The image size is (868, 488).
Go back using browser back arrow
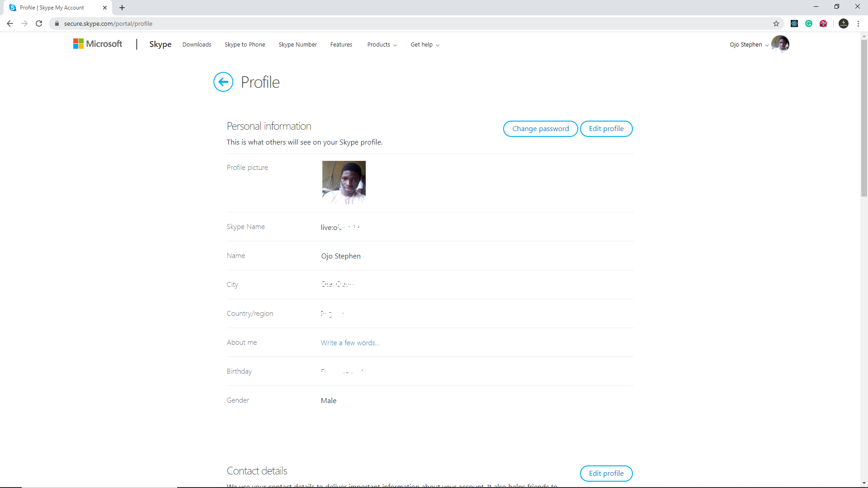(x=10, y=23)
